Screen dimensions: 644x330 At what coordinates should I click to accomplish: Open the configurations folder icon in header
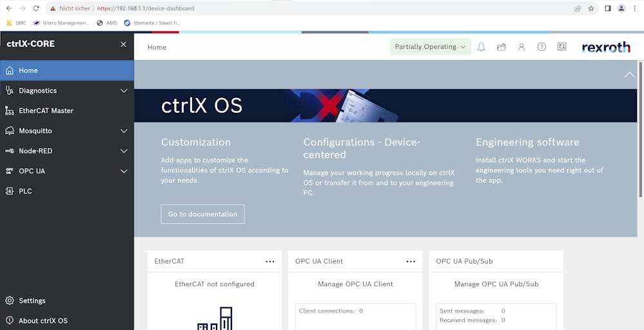click(501, 47)
